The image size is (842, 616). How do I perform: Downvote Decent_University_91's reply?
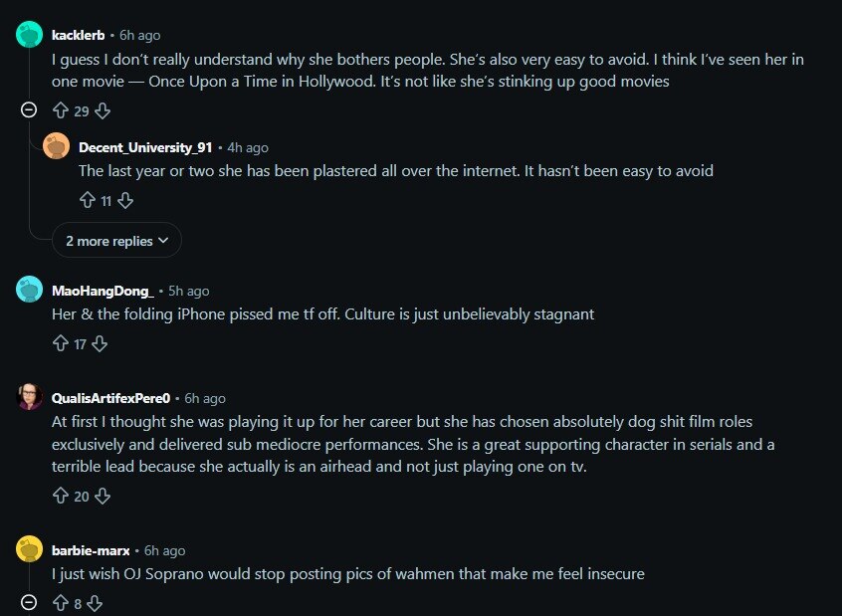pyautogui.click(x=125, y=201)
